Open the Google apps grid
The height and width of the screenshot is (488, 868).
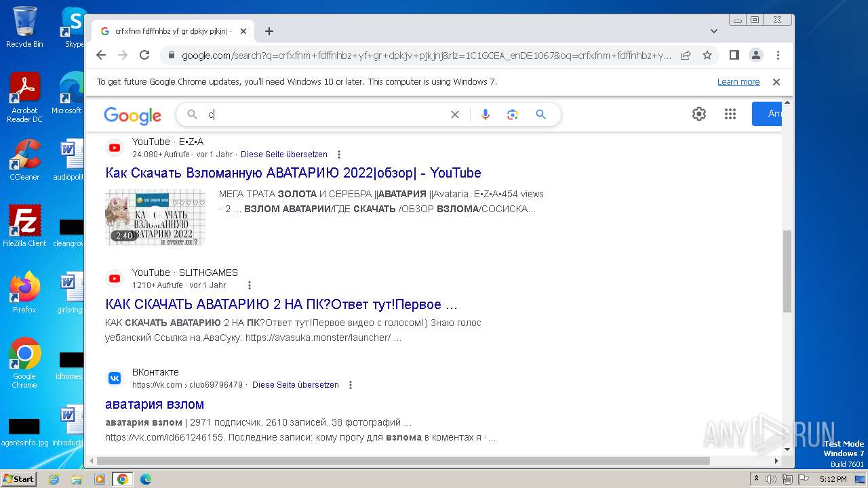click(x=730, y=114)
